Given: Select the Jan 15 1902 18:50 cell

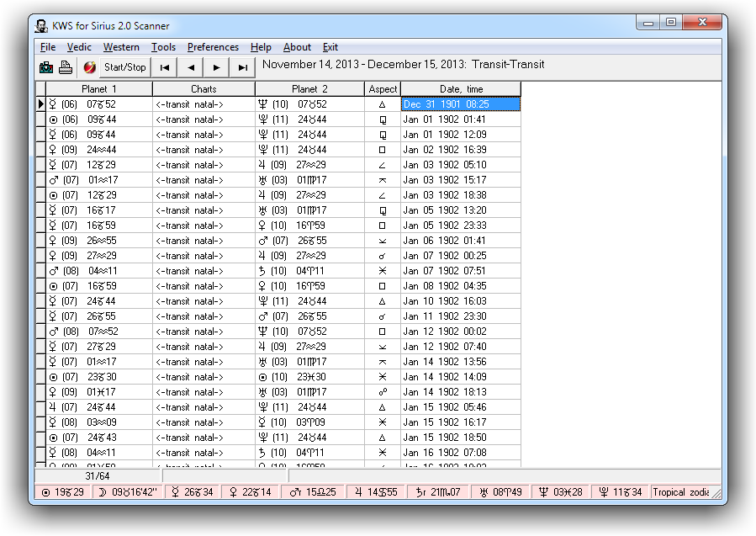Looking at the screenshot, I should [461, 438].
